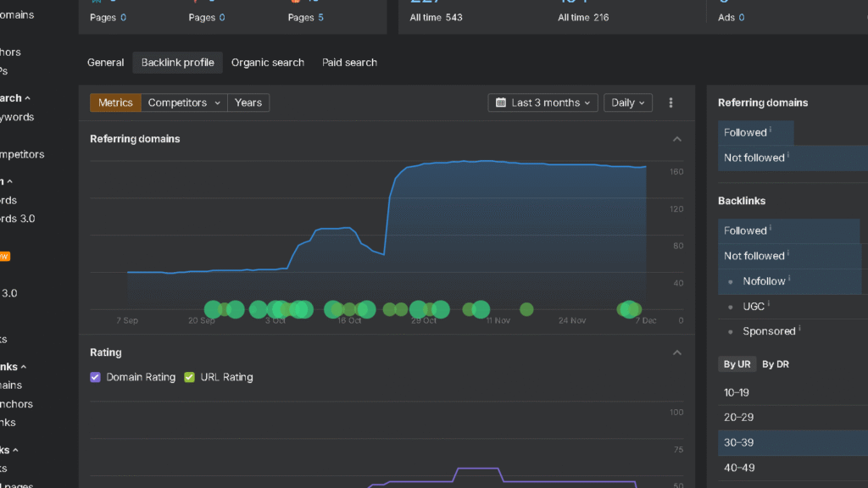Switch to the General tab
The height and width of the screenshot is (488, 868).
coord(106,63)
